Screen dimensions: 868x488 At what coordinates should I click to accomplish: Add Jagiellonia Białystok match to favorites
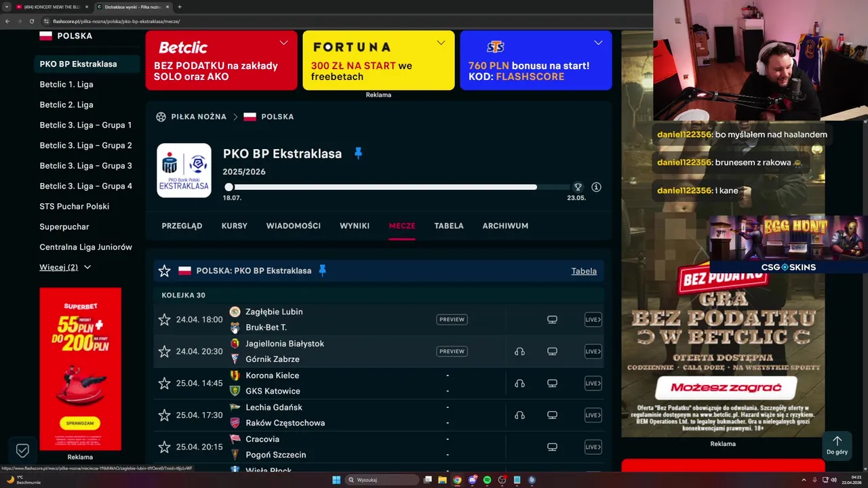(x=164, y=351)
